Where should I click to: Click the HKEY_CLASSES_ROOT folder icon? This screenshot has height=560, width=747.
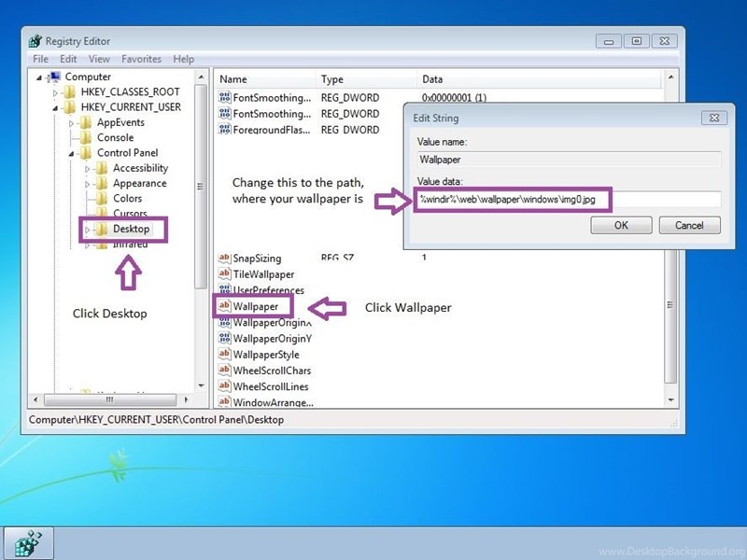pyautogui.click(x=70, y=92)
